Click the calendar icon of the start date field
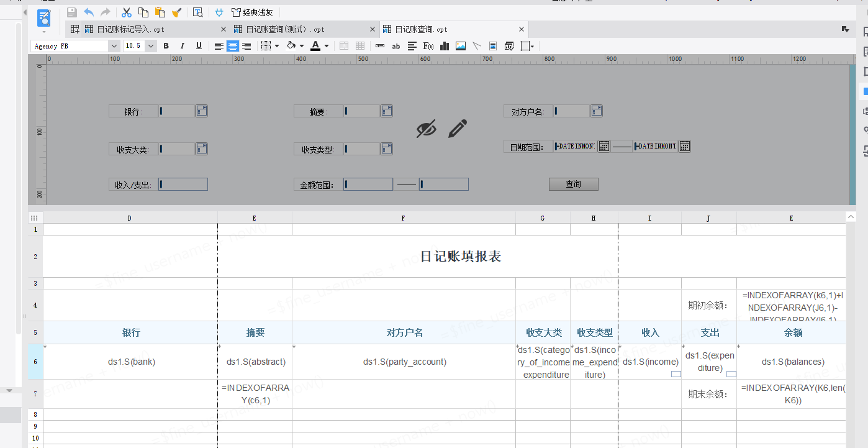The image size is (868, 448). [604, 146]
